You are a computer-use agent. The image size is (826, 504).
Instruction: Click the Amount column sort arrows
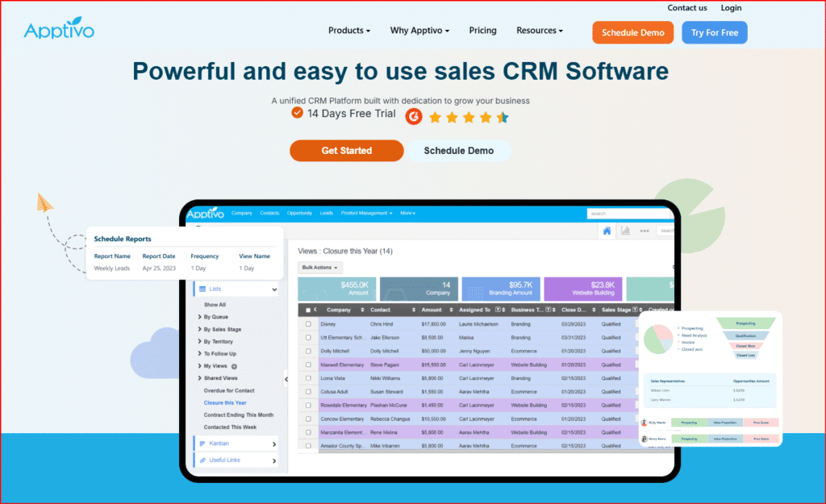(x=451, y=310)
